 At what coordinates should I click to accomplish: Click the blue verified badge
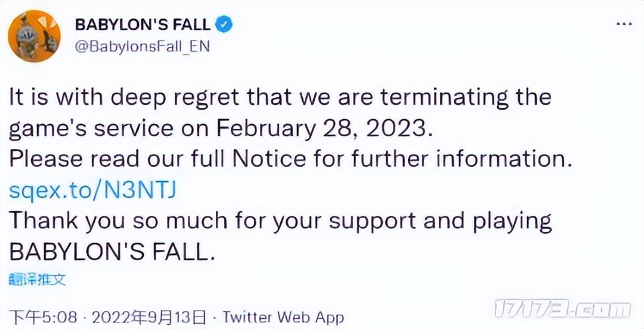click(x=224, y=24)
